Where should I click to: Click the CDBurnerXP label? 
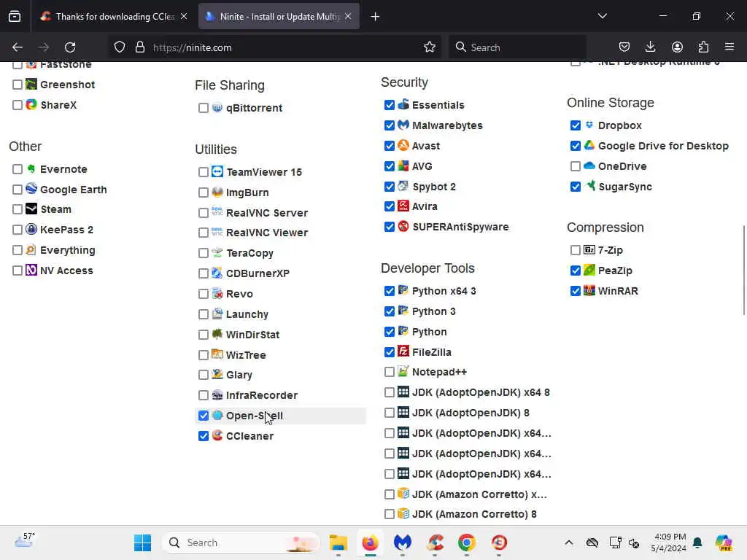tap(258, 273)
